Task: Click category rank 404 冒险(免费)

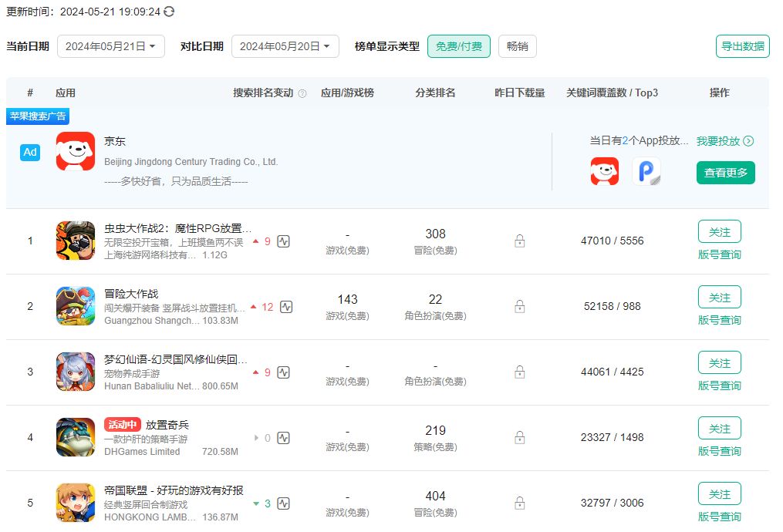Action: pos(435,503)
